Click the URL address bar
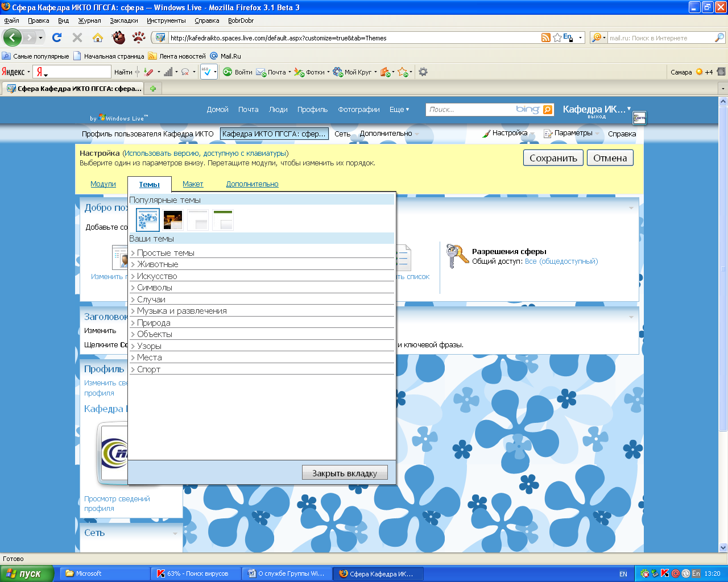The image size is (728, 582). click(353, 38)
